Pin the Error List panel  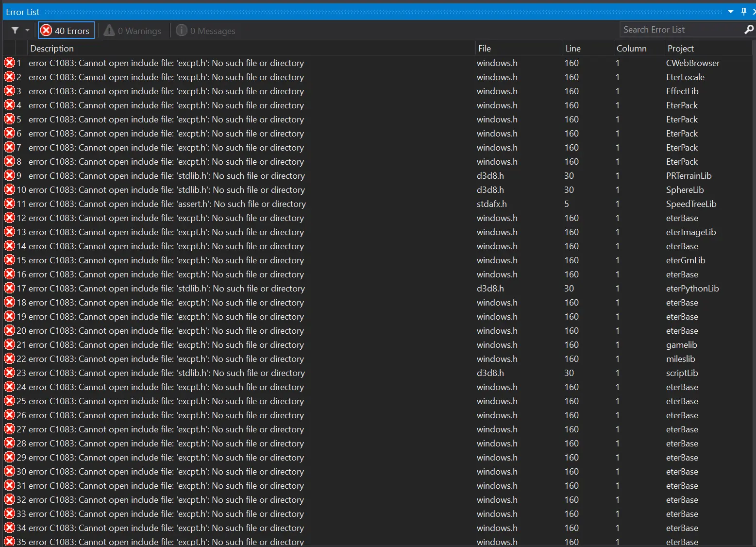coord(743,12)
